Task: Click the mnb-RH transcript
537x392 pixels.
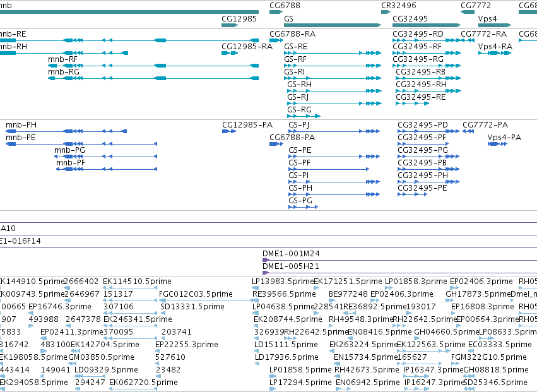Action: pyautogui.click(x=64, y=53)
